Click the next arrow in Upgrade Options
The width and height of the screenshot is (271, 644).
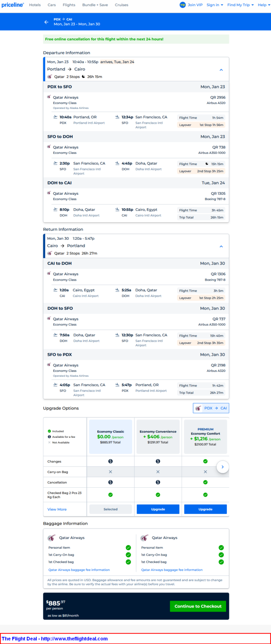coord(222,467)
